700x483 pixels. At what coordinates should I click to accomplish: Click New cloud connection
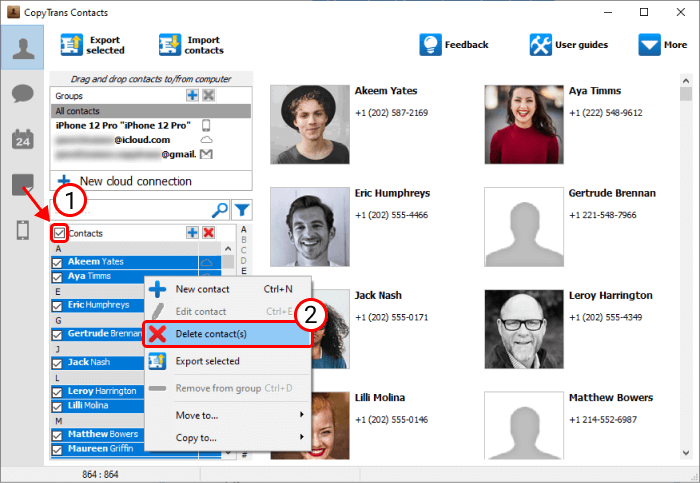pos(151,181)
